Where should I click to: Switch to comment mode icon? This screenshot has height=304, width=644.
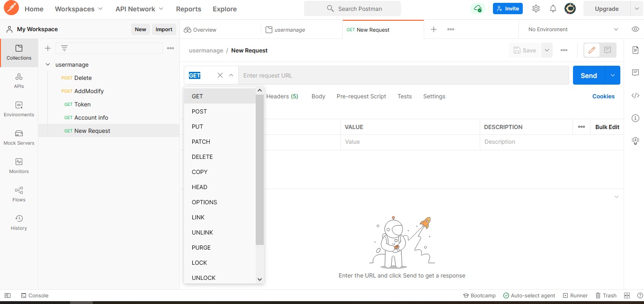pyautogui.click(x=608, y=50)
